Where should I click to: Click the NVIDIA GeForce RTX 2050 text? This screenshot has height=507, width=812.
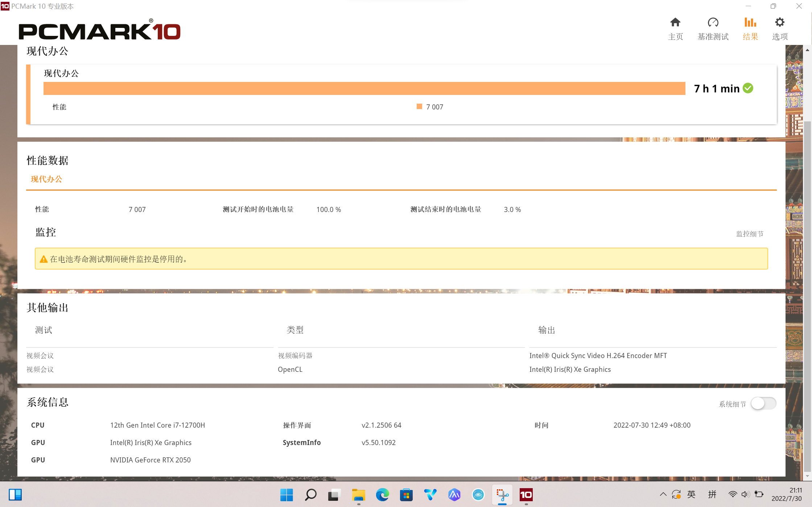tap(150, 460)
